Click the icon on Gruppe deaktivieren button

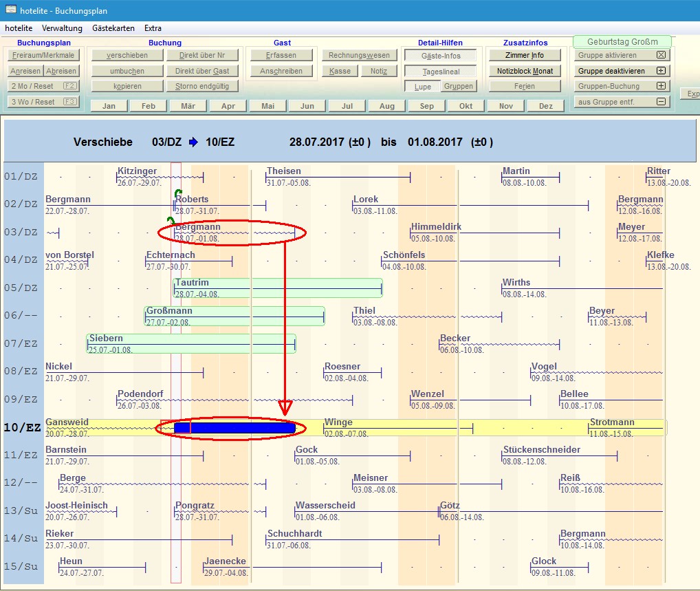661,71
